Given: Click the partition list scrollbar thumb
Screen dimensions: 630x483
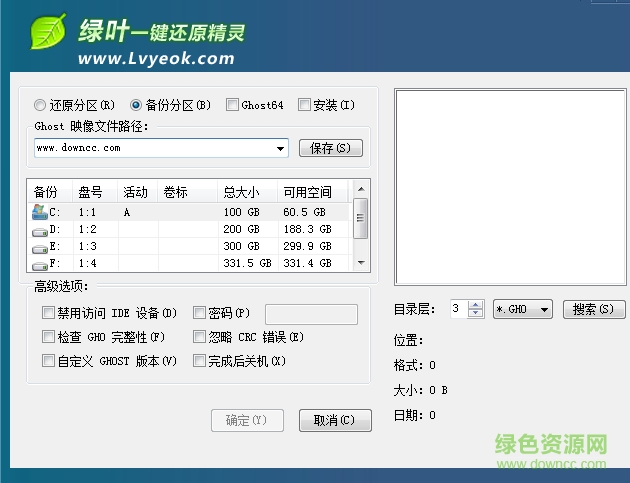Looking at the screenshot, I should (x=360, y=218).
